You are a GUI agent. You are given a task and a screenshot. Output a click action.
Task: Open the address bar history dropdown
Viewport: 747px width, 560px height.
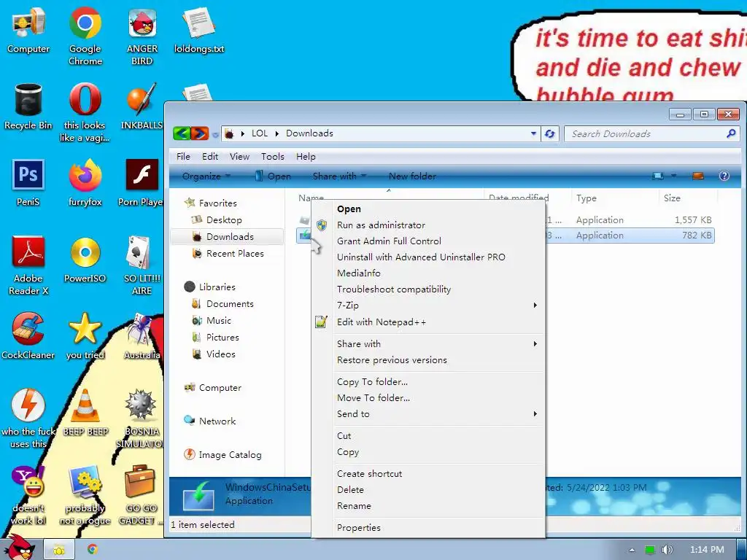533,134
